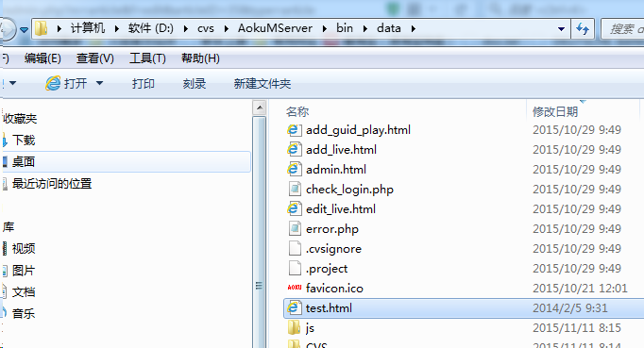Click the IE icon of add_guid_play.html
Viewport: 644px width, 348px height.
point(294,130)
